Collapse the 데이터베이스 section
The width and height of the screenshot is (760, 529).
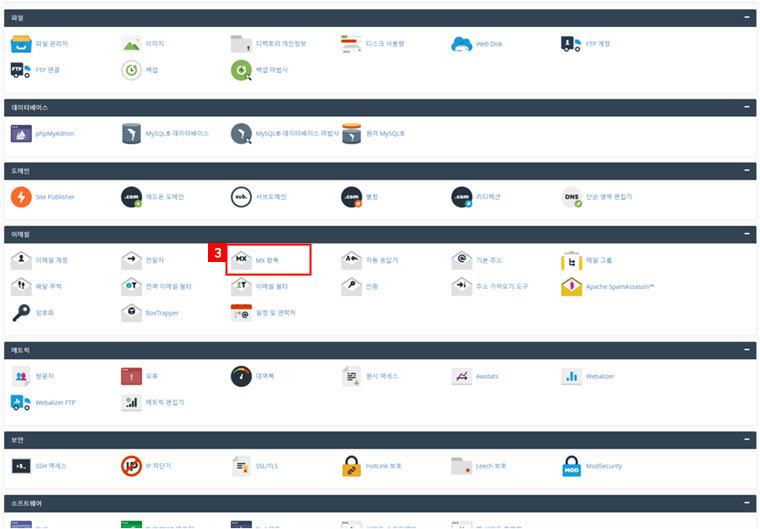point(746,107)
